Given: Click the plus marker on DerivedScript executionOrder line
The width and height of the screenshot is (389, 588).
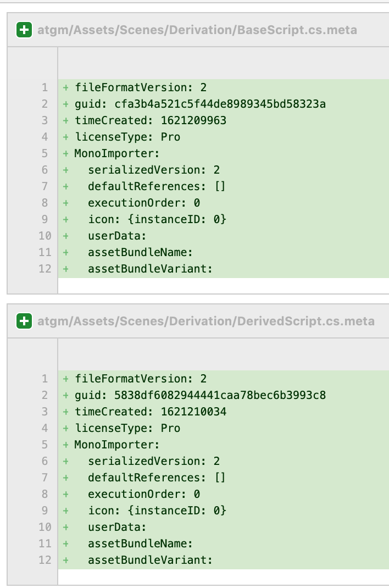Looking at the screenshot, I should tap(65, 494).
